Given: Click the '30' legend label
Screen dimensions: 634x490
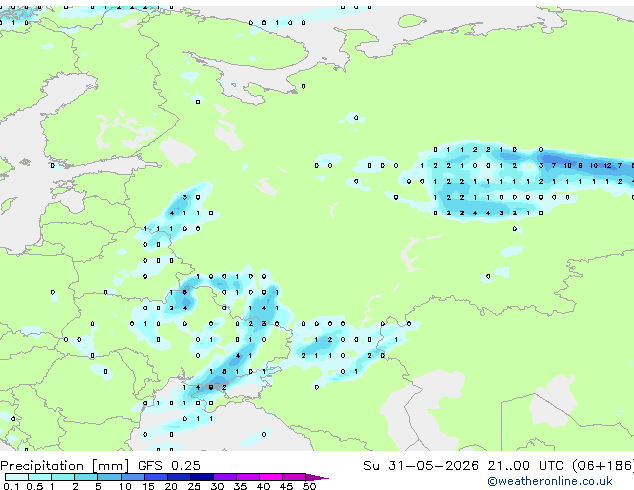Looking at the screenshot, I should pos(217,486).
